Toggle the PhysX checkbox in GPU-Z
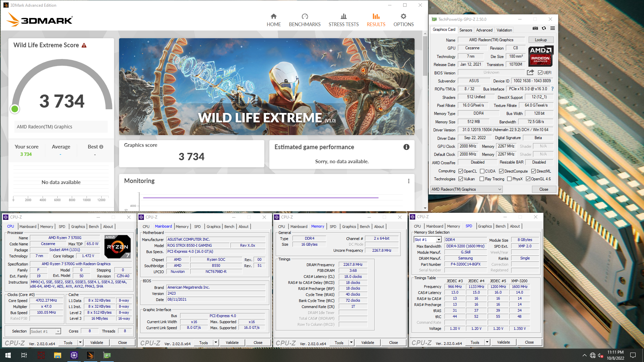This screenshot has height=362, width=644. click(509, 179)
